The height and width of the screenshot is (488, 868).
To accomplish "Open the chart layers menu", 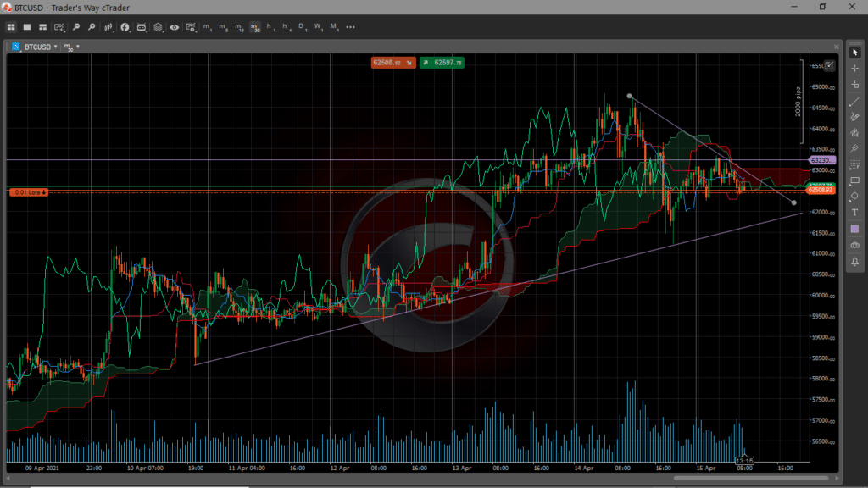I will tap(159, 27).
